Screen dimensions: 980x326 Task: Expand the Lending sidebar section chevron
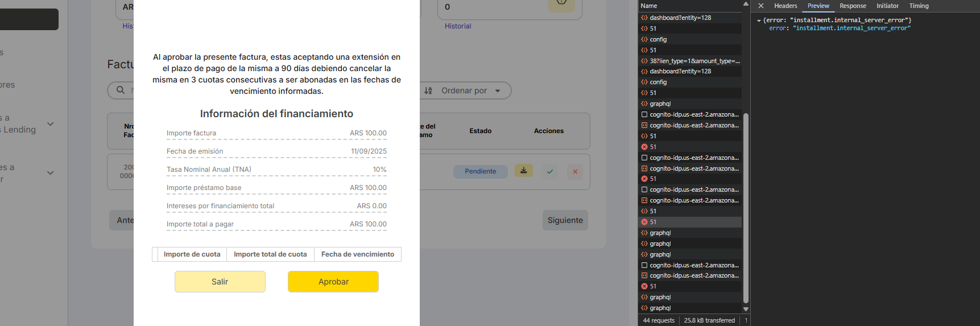point(50,124)
